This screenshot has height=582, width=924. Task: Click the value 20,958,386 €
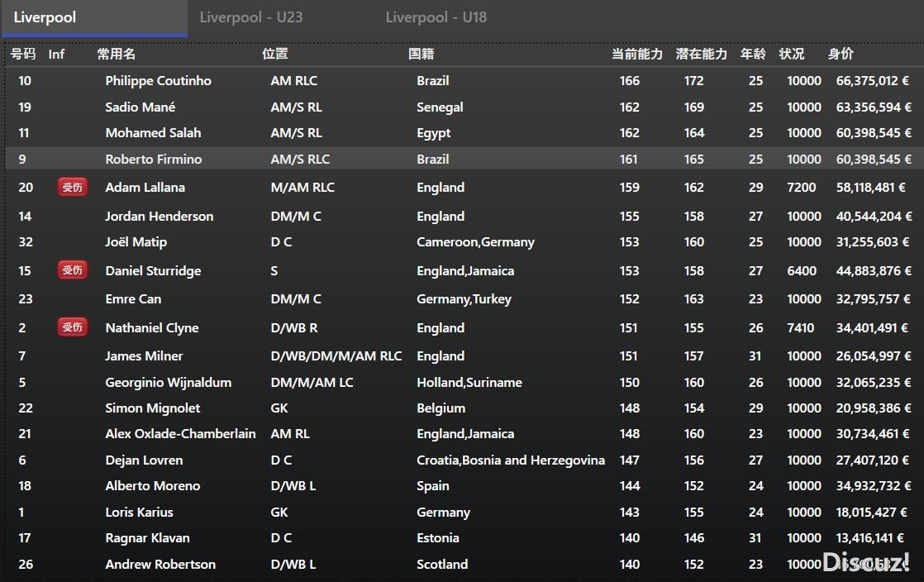(874, 408)
